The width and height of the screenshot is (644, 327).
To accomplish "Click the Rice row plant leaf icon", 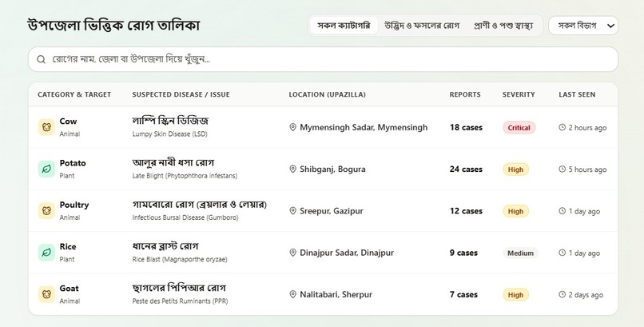I will (x=46, y=253).
